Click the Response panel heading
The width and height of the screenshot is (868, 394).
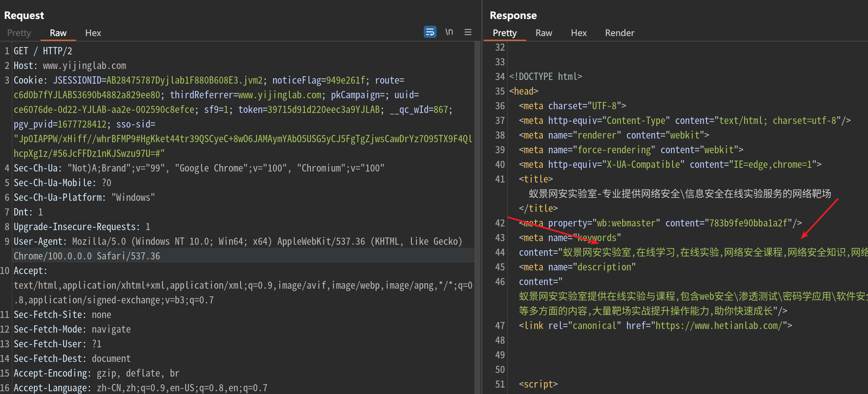(513, 16)
